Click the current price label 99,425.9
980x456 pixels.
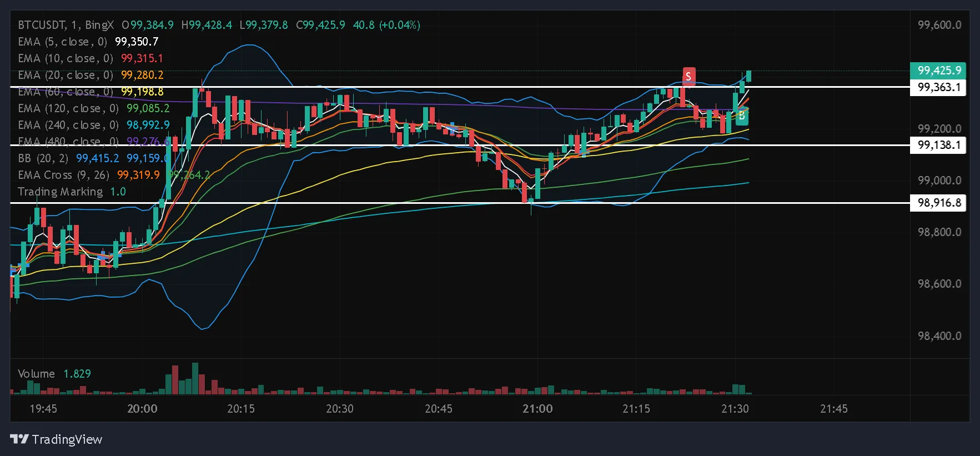pos(938,71)
